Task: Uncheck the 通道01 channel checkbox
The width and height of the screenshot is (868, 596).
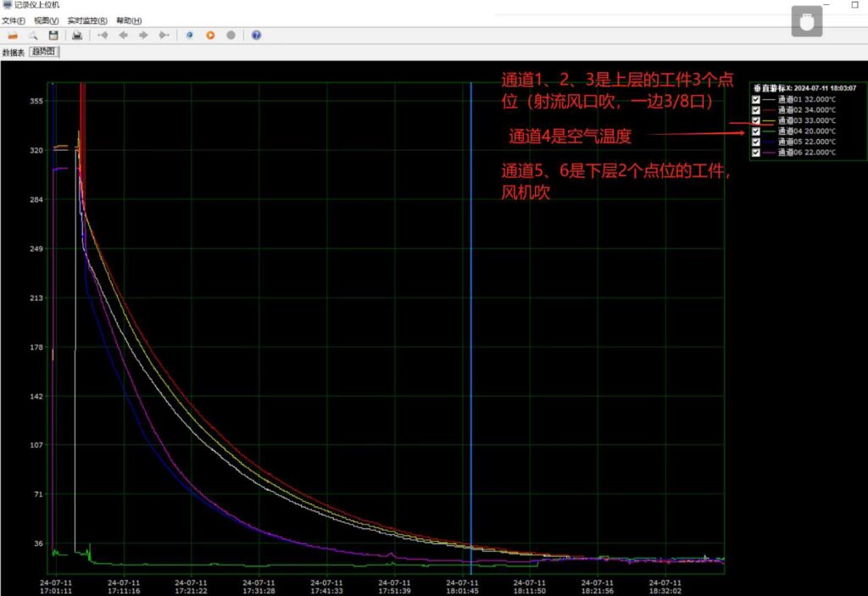Action: 757,99
